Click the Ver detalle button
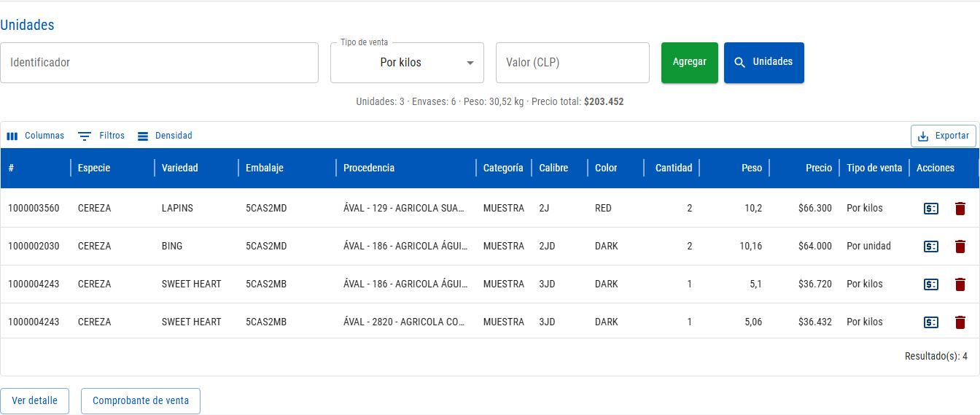980x415 pixels. (34, 401)
